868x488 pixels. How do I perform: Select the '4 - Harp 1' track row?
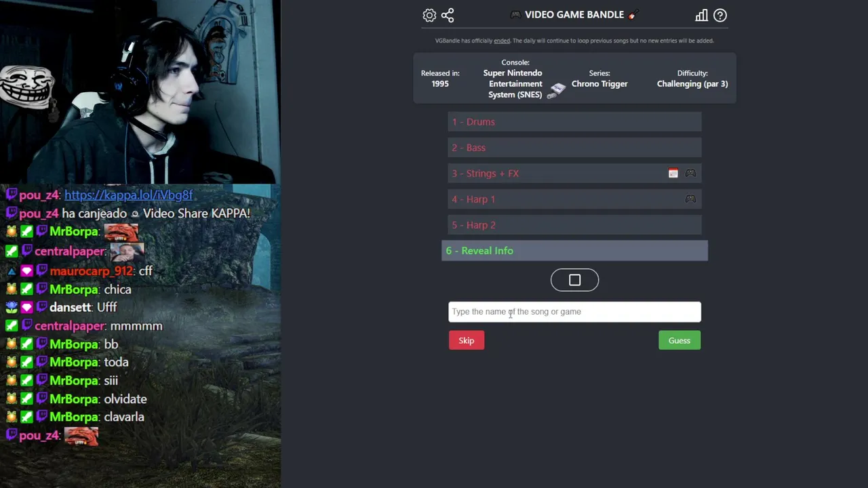coord(574,199)
